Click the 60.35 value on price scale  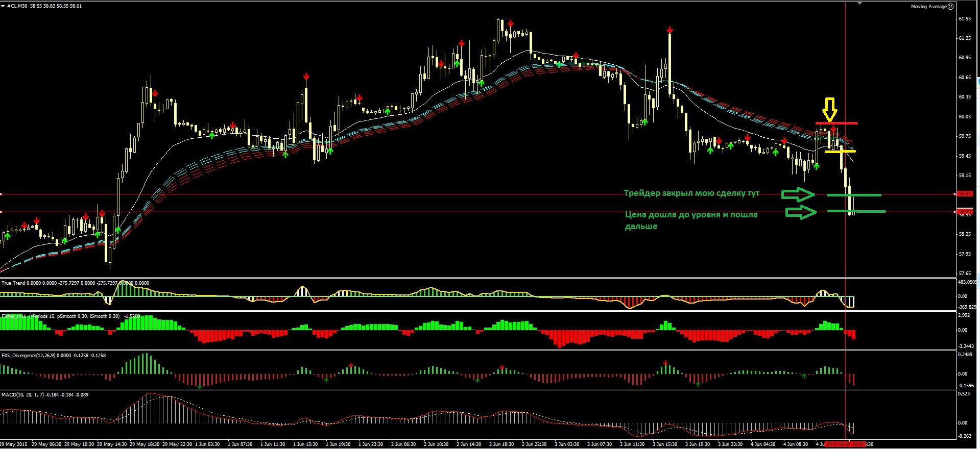pyautogui.click(x=965, y=97)
